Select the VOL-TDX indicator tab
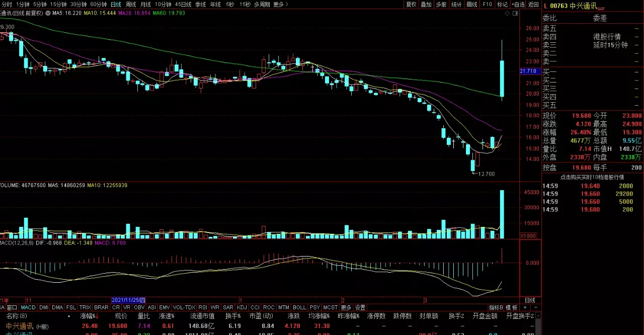 [184, 307]
